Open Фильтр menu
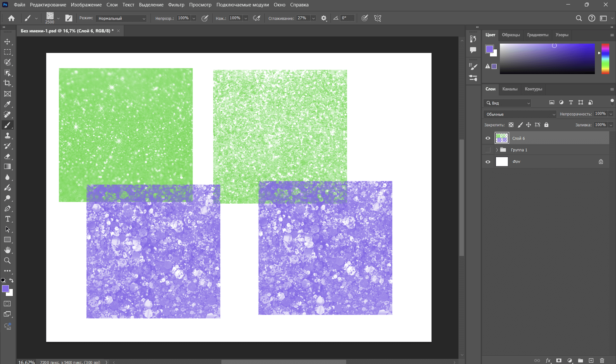Viewport: 616px width, 364px height. coord(176,5)
